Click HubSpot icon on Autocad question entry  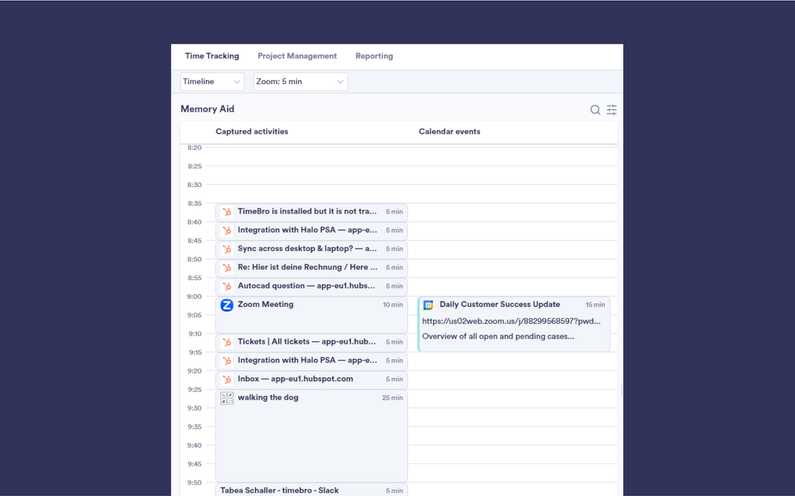(227, 286)
